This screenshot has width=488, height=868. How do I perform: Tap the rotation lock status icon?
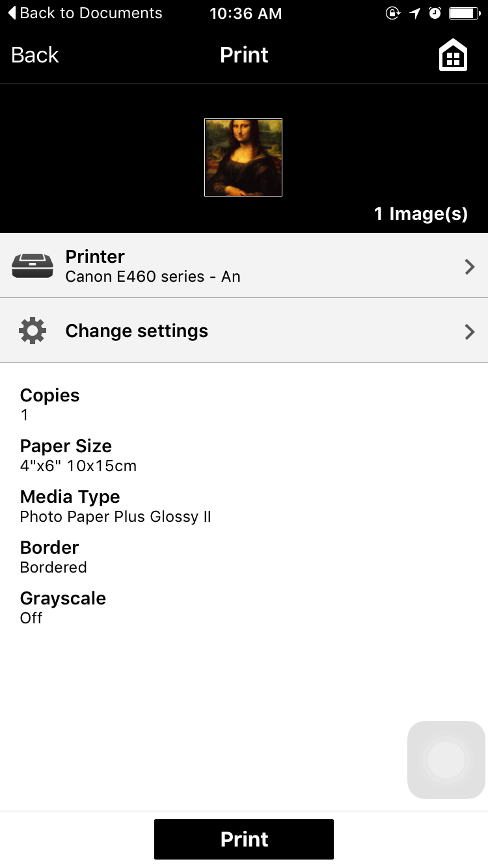(x=393, y=13)
